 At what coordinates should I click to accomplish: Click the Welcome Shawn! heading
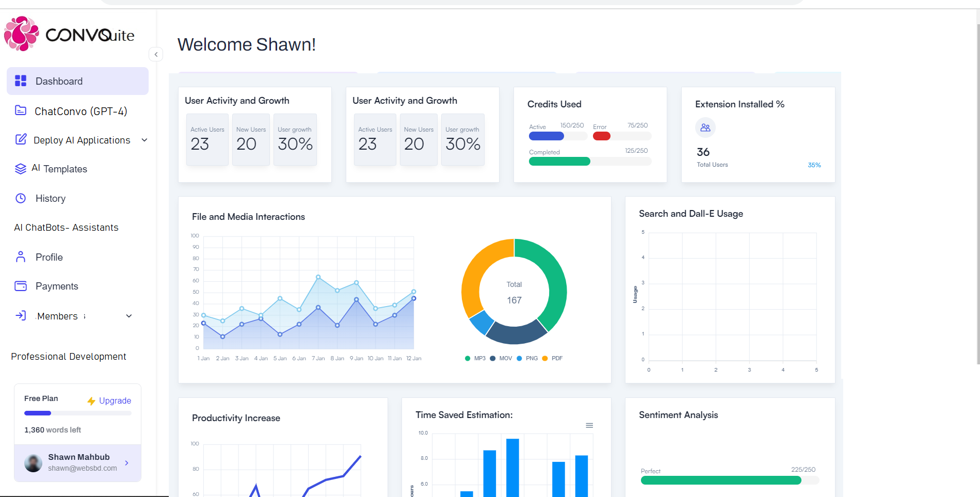tap(247, 44)
